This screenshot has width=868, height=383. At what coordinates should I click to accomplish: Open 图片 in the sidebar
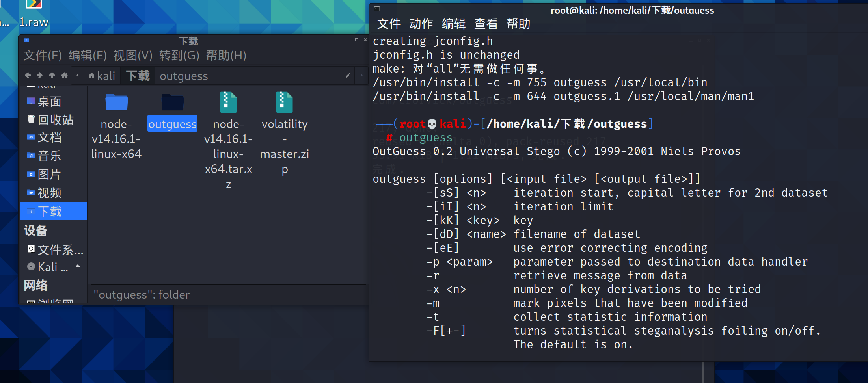point(53,174)
